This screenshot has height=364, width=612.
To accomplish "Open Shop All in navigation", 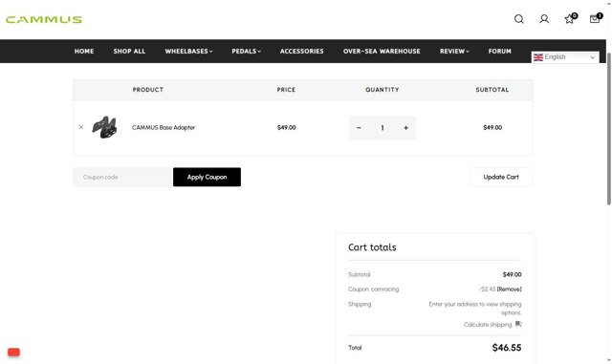I will [129, 51].
